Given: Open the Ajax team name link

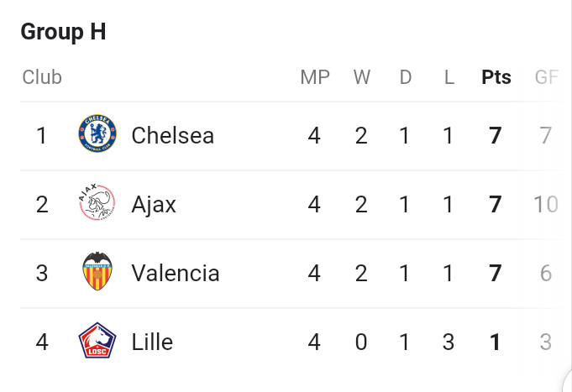Looking at the screenshot, I should coord(154,204).
